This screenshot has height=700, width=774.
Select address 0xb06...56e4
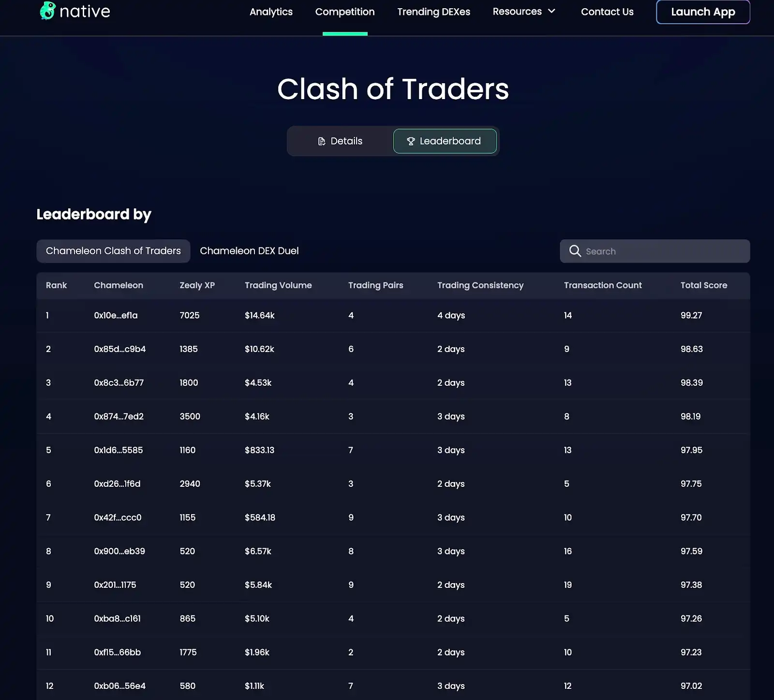(x=120, y=685)
